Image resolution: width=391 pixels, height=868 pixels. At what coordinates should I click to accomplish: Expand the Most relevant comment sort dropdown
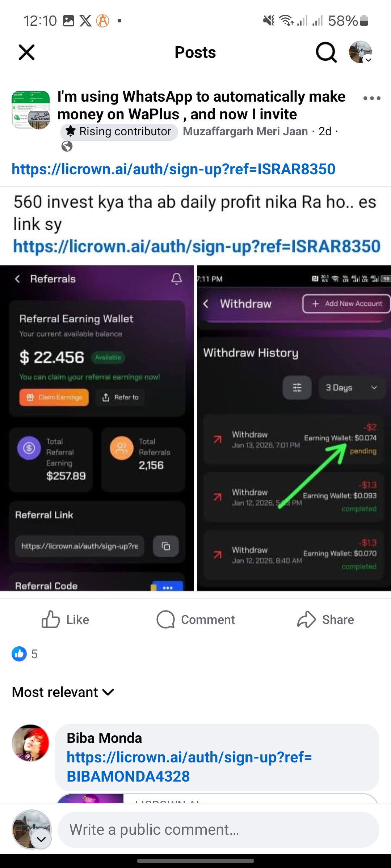(63, 692)
